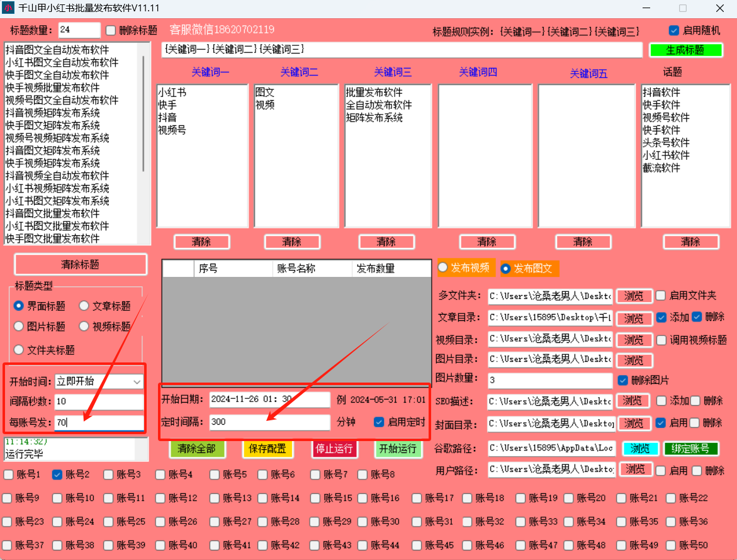737x560 pixels.
Task: Clear the 话题 list with 清除
Action: click(690, 242)
